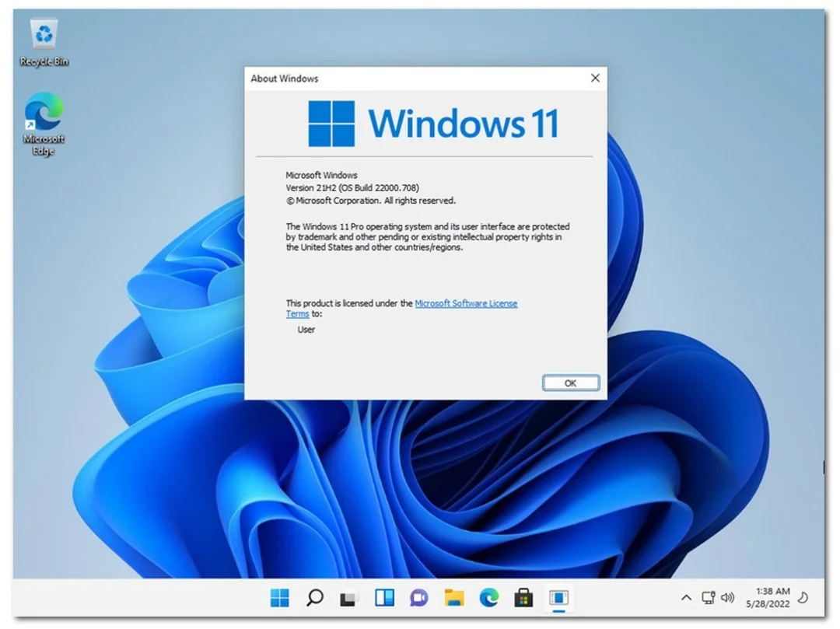Viewport: 840px width, 629px height.
Task: Open File Explorer from taskbar
Action: coord(453,597)
